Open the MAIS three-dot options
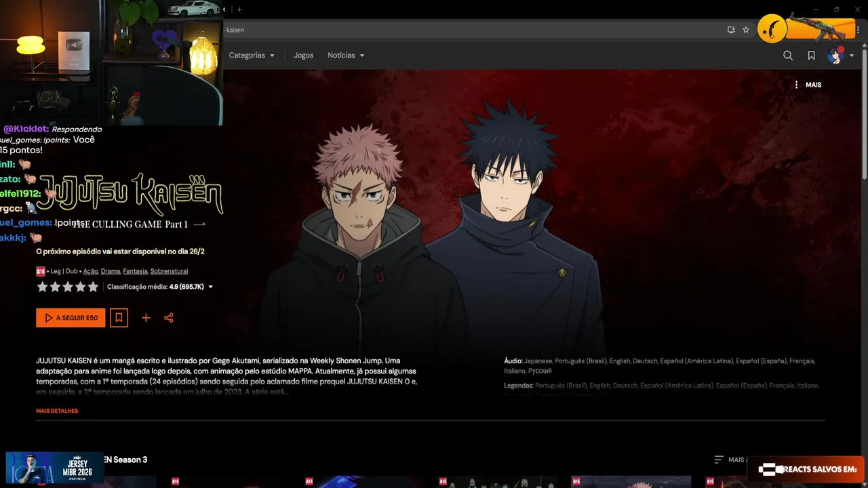Image resolution: width=868 pixels, height=488 pixels. tap(808, 85)
